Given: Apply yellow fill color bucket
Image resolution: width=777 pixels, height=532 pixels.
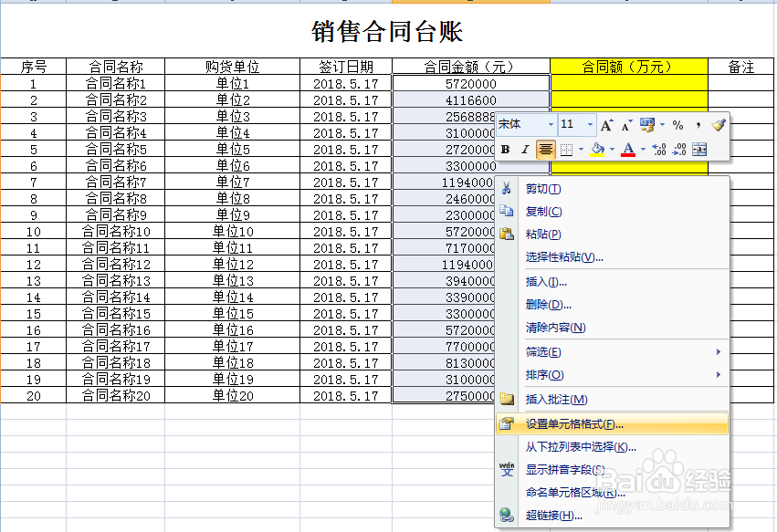Looking at the screenshot, I should coord(598,150).
